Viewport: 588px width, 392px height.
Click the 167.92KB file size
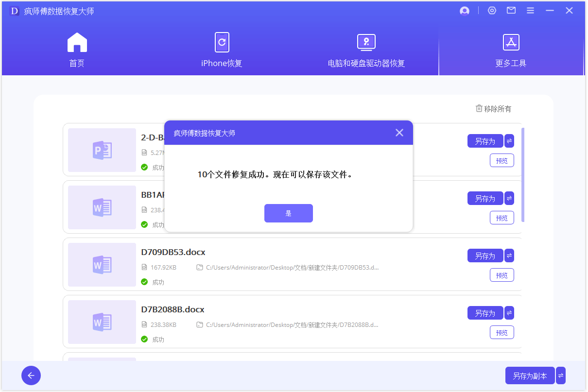click(x=163, y=268)
